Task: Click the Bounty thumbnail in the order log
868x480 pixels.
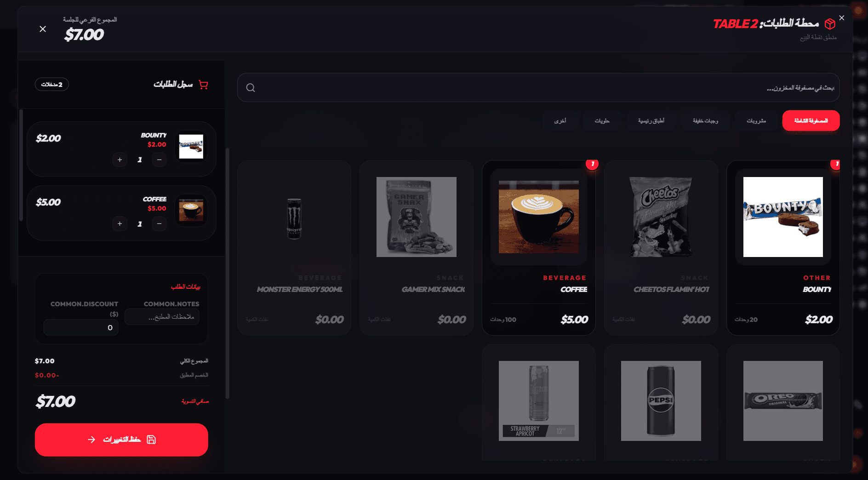Action: [191, 147]
